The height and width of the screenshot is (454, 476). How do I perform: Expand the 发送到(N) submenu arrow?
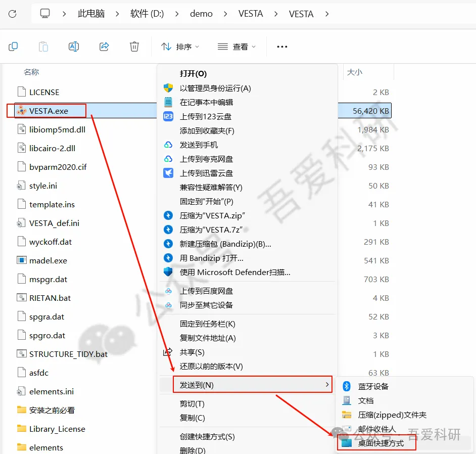tap(327, 384)
